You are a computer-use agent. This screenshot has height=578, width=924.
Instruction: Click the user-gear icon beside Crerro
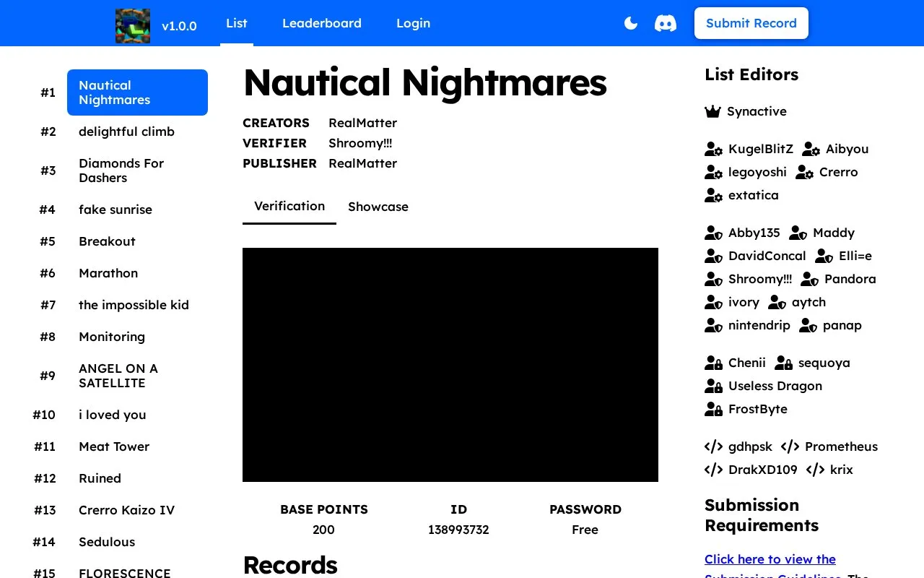(x=805, y=172)
